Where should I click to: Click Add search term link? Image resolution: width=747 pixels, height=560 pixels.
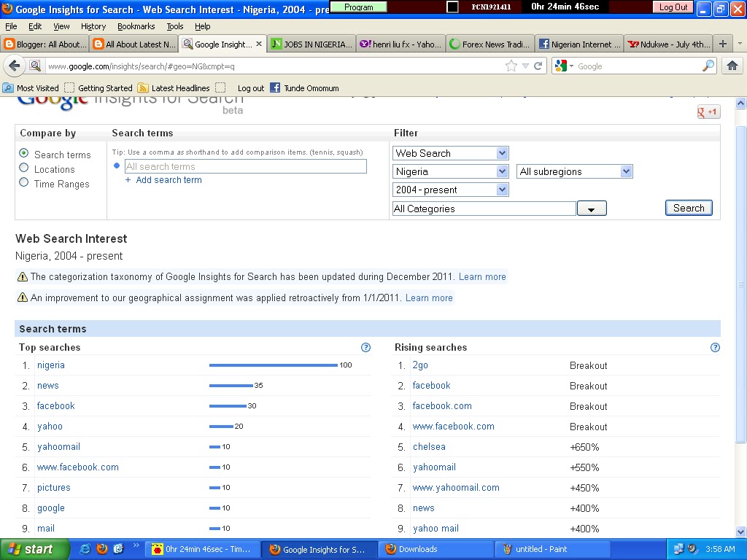(169, 180)
